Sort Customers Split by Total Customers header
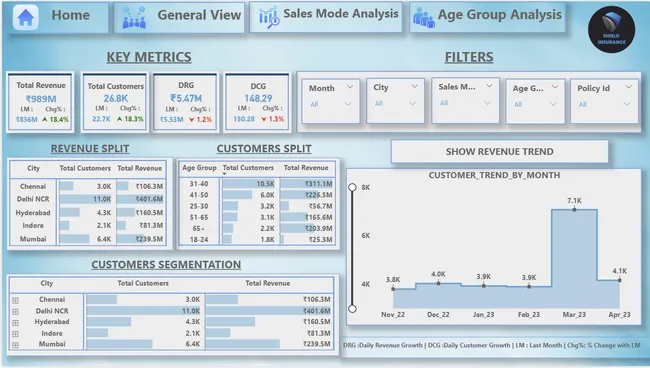 tap(248, 168)
